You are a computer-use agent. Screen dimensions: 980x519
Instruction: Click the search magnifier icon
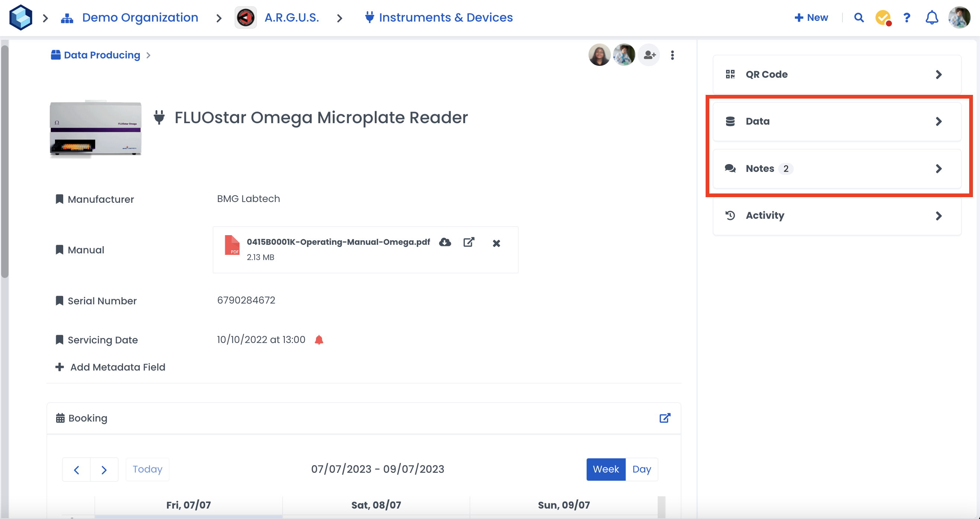pos(859,17)
